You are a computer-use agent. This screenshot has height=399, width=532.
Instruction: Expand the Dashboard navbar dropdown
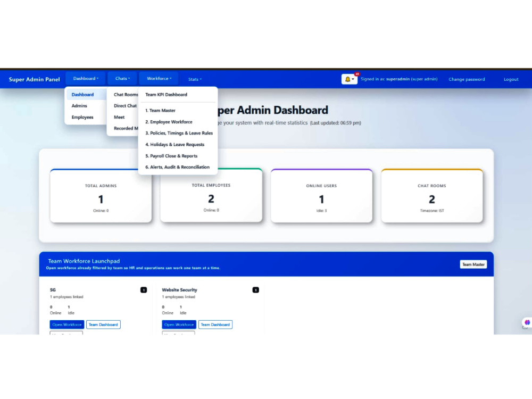pyautogui.click(x=86, y=79)
